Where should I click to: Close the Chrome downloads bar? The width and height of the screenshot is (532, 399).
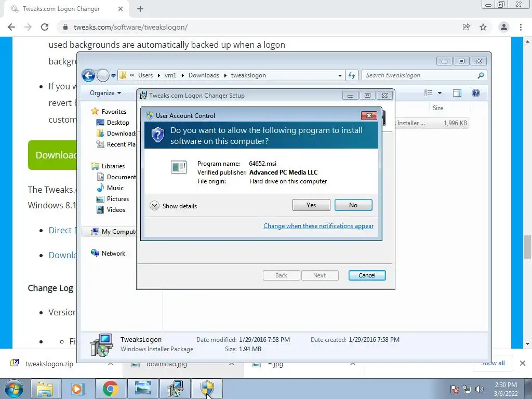[x=523, y=363]
